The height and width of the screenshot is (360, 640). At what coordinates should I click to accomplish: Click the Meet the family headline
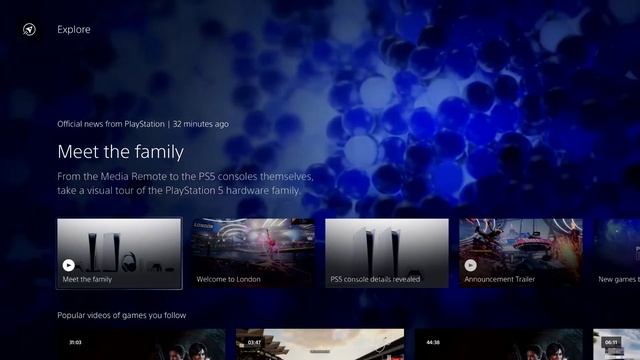click(120, 152)
